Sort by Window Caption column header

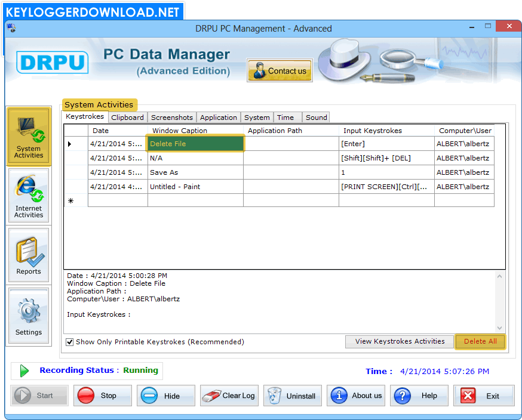click(x=195, y=131)
